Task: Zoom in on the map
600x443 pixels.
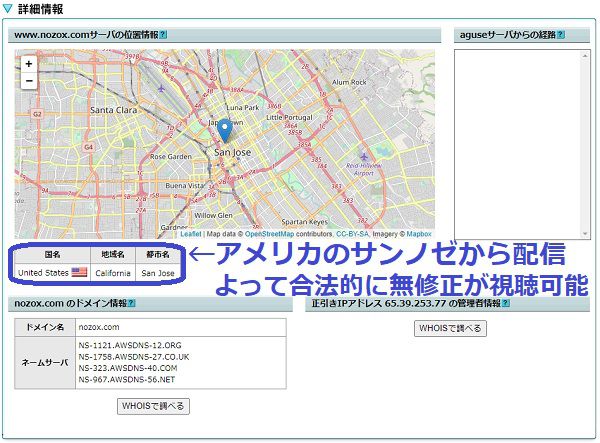Action: point(29,64)
